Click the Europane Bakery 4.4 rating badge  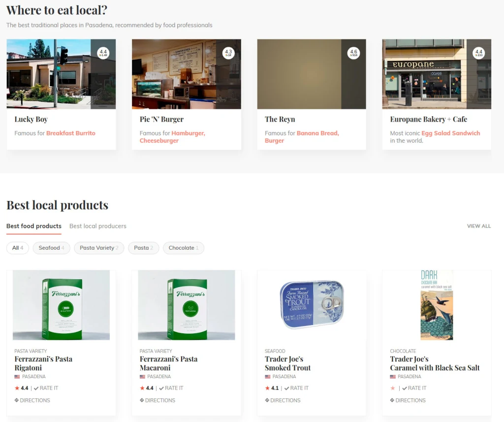[479, 53]
